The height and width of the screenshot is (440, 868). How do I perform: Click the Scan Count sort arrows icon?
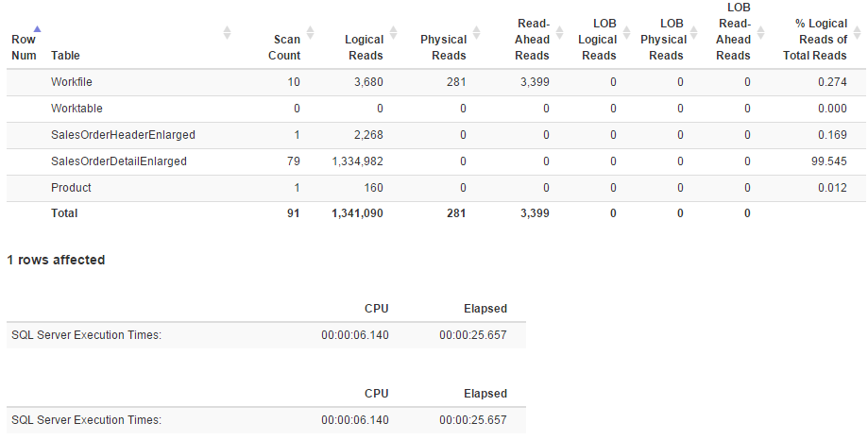coord(309,33)
